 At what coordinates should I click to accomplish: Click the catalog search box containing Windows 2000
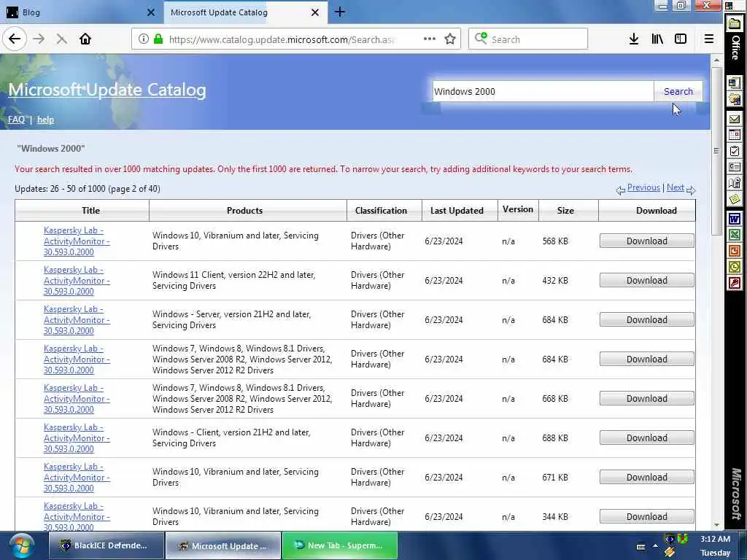point(543,91)
